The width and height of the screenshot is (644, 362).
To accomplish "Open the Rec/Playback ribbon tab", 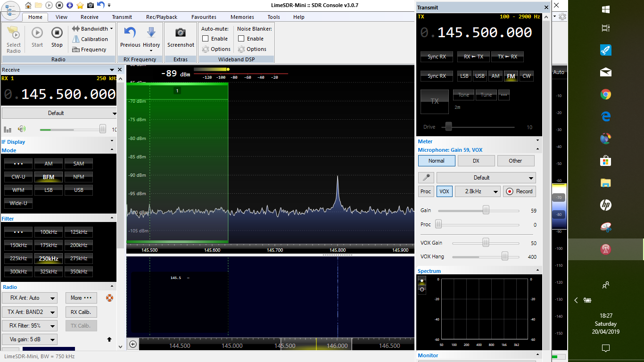I will [162, 17].
